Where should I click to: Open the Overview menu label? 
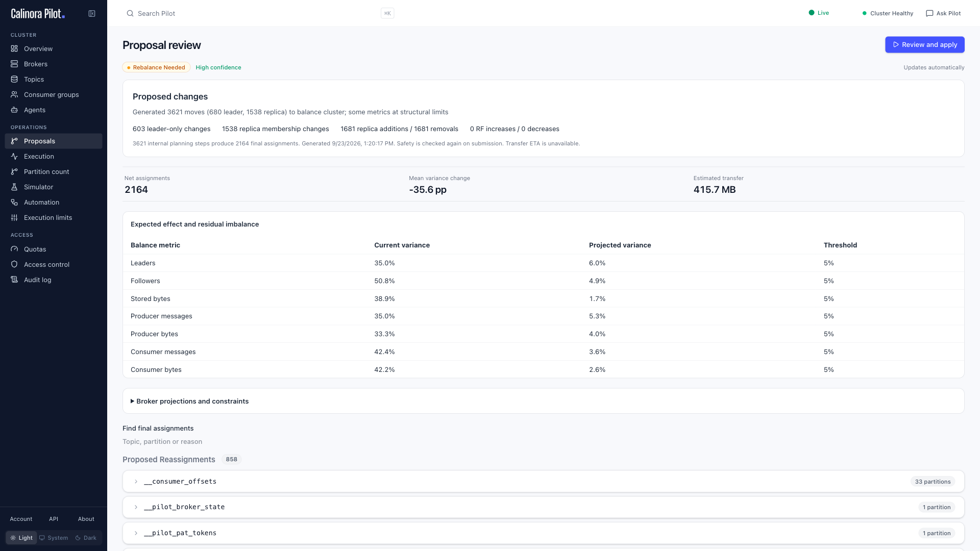tap(38, 48)
